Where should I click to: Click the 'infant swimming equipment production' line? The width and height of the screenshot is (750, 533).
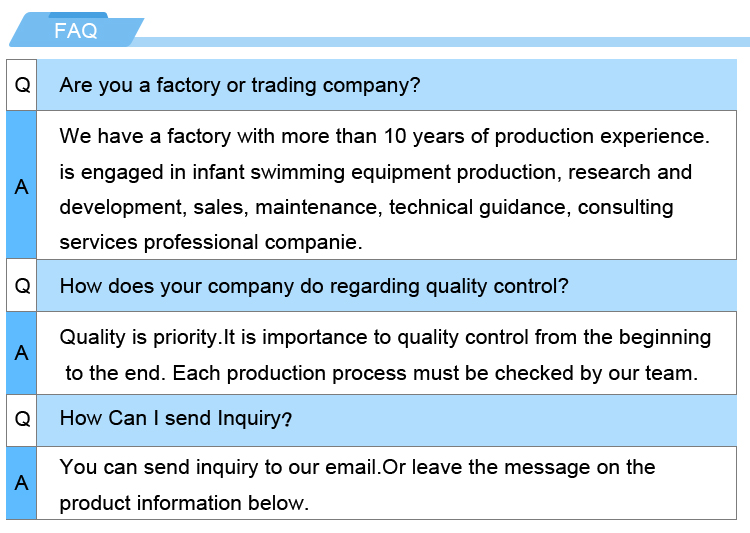(x=375, y=172)
